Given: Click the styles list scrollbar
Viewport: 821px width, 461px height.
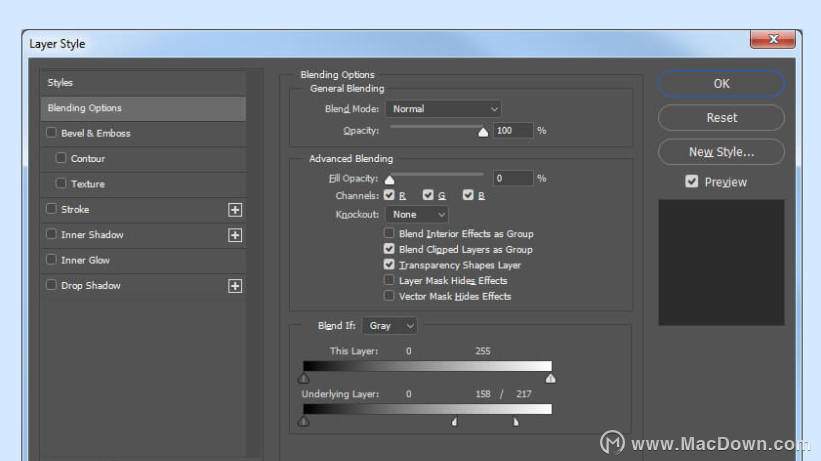Looking at the screenshot, I should [254, 262].
